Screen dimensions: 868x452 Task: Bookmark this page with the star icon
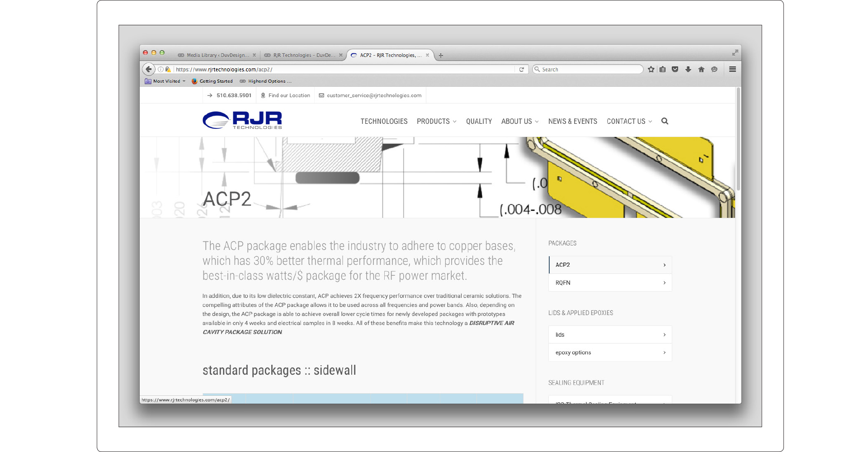651,69
